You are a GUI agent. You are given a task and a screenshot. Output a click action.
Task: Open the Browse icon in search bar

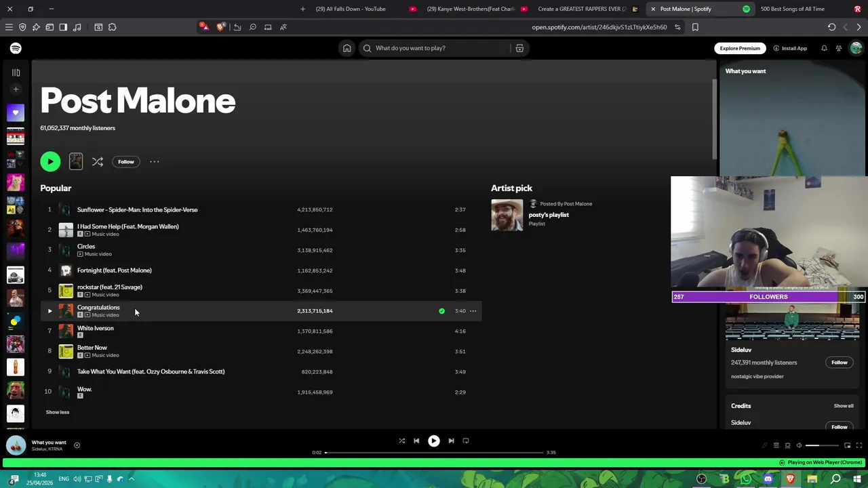pyautogui.click(x=519, y=48)
